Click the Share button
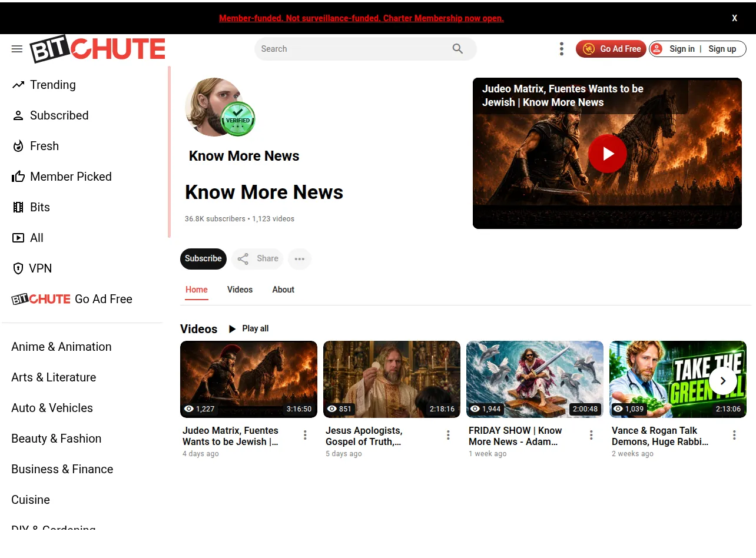The height and width of the screenshot is (558, 756). 257,259
